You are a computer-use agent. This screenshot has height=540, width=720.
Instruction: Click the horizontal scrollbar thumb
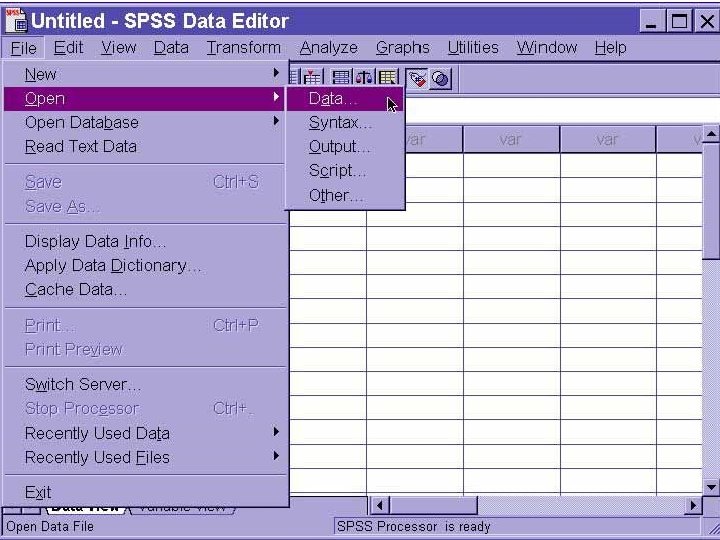tap(433, 506)
